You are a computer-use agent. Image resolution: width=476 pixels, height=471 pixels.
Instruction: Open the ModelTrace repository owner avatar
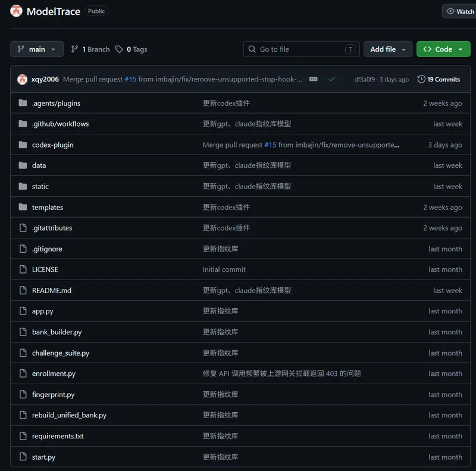pos(16,11)
